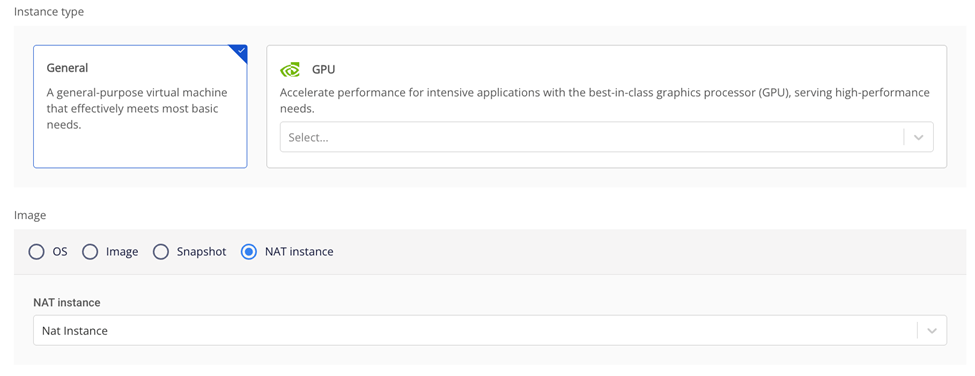Image resolution: width=975 pixels, height=376 pixels.
Task: Click the 'Instance type' section heading
Action: click(49, 12)
